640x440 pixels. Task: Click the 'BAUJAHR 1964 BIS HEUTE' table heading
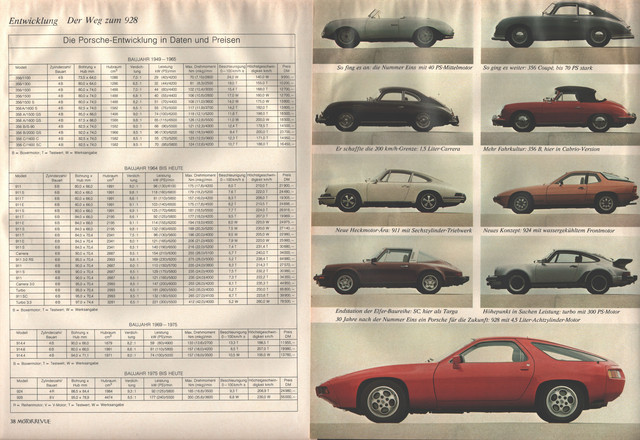pos(153,168)
